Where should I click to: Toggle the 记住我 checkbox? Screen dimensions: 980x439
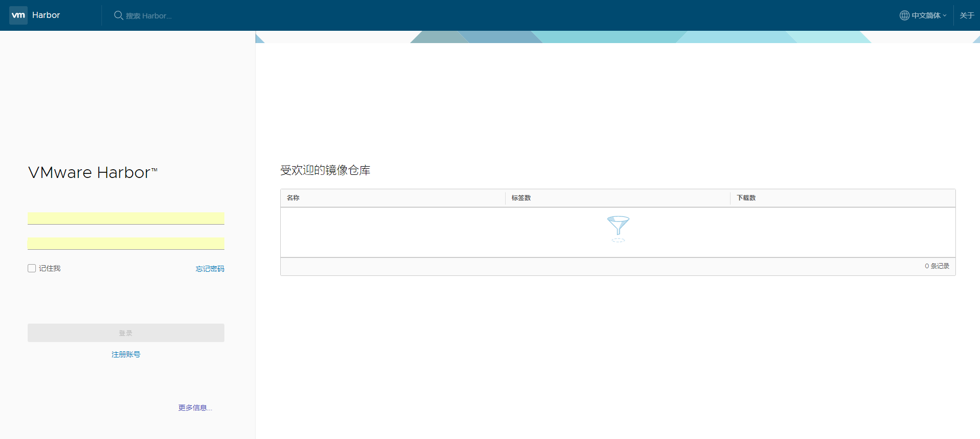point(32,268)
